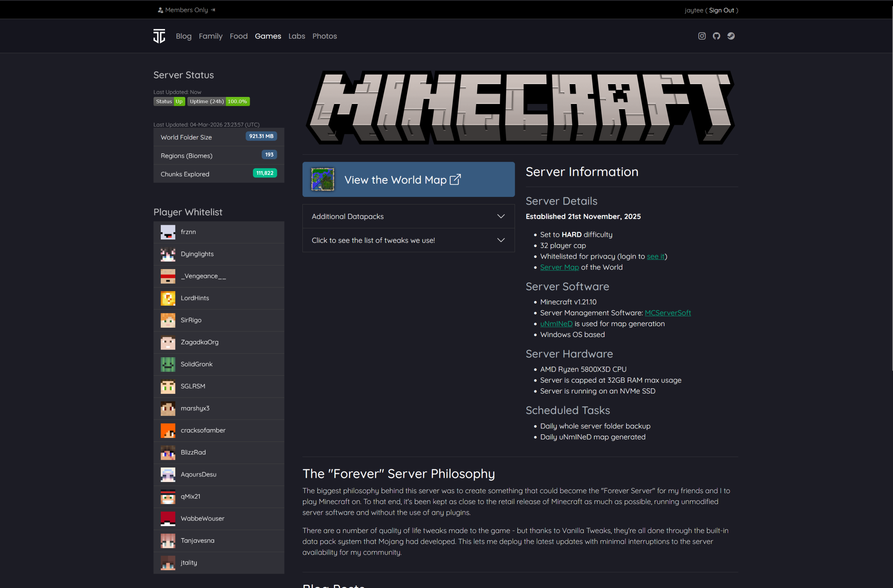Click frznn's player avatar

[x=168, y=232]
